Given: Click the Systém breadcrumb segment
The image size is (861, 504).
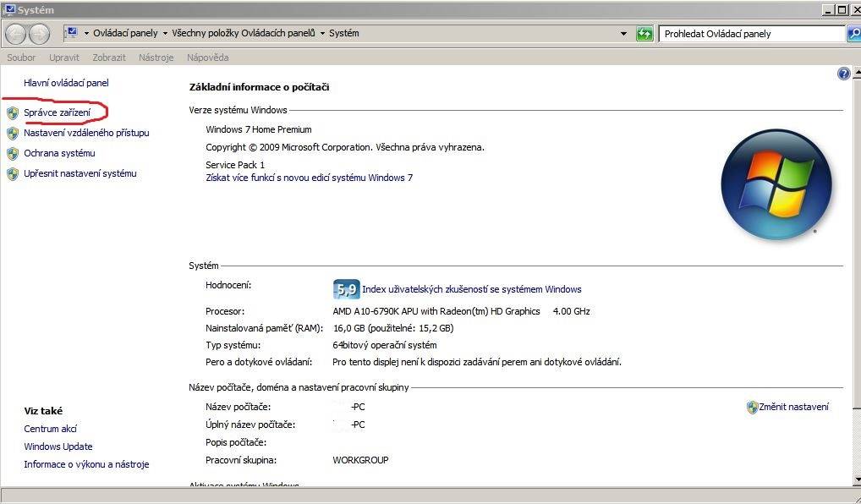Looking at the screenshot, I should pos(344,33).
